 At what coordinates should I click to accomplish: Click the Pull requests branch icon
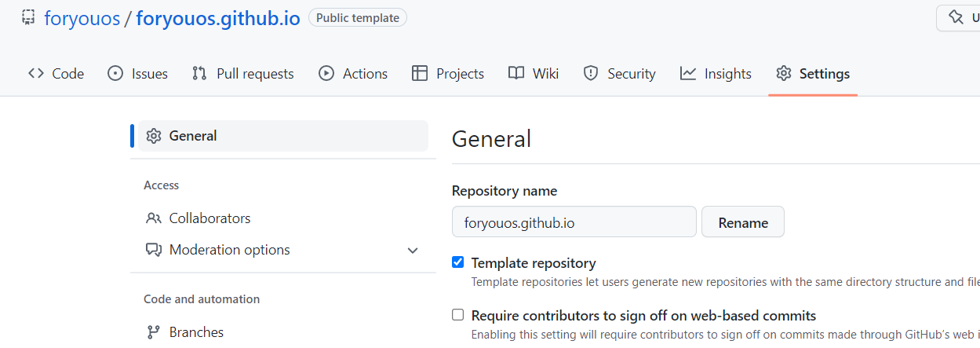[x=199, y=73]
